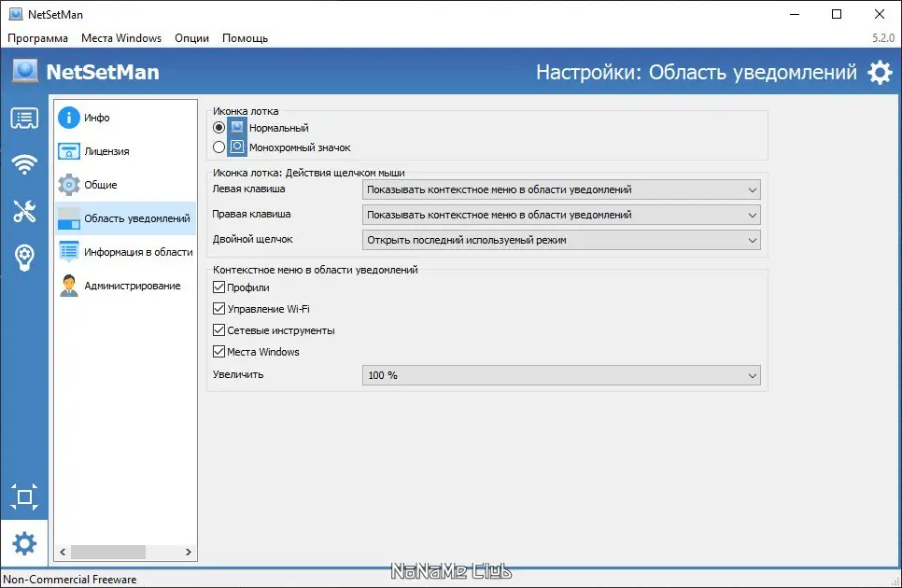902x588 pixels.
Task: Open the Опции menu
Action: 191,38
